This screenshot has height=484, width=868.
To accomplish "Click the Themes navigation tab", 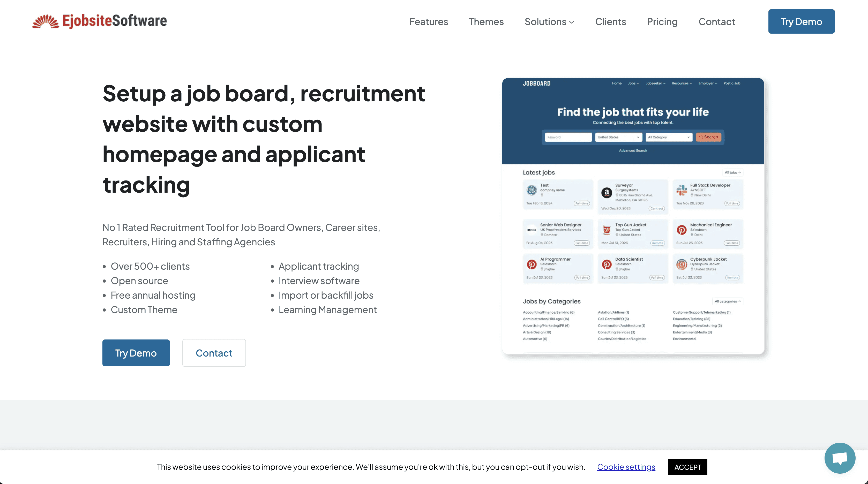I will (486, 21).
